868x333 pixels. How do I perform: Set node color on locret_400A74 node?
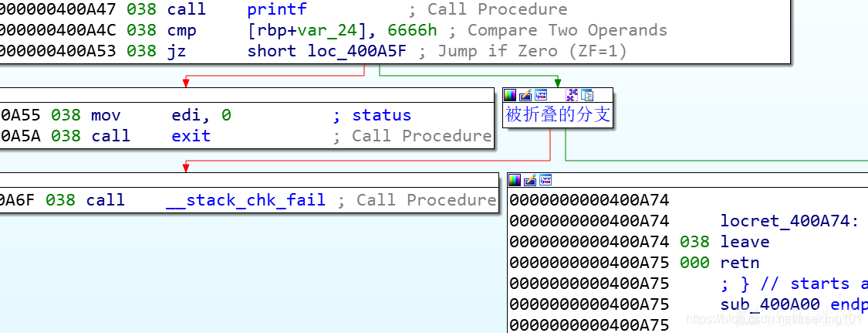[515, 180]
